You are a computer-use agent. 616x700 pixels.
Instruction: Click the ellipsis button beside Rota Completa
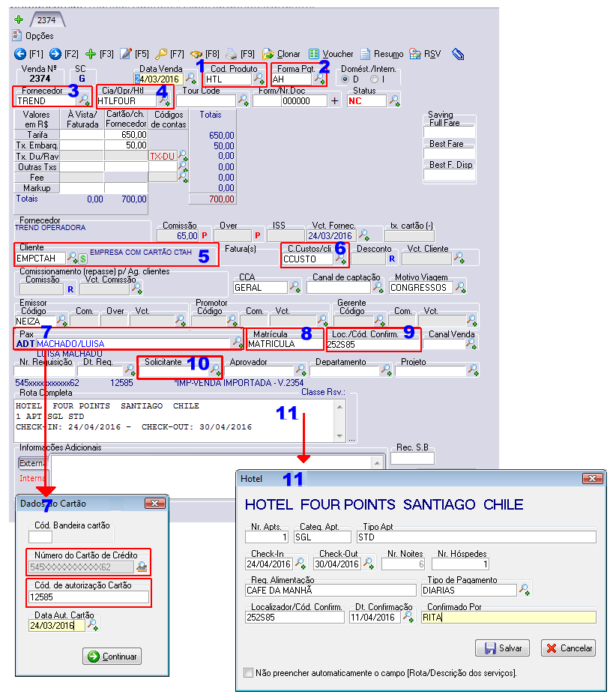tap(352, 439)
